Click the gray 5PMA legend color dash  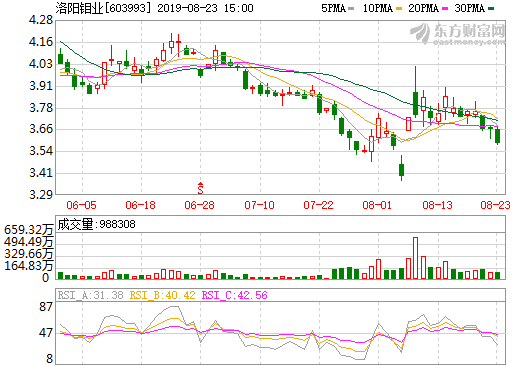point(351,9)
